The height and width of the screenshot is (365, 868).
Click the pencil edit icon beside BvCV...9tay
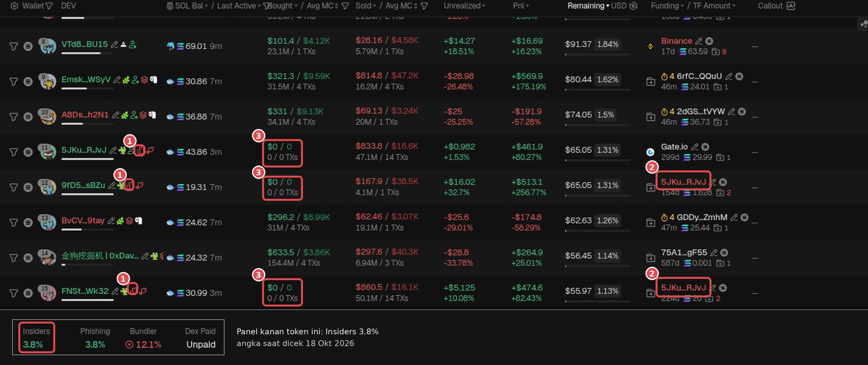coord(111,221)
